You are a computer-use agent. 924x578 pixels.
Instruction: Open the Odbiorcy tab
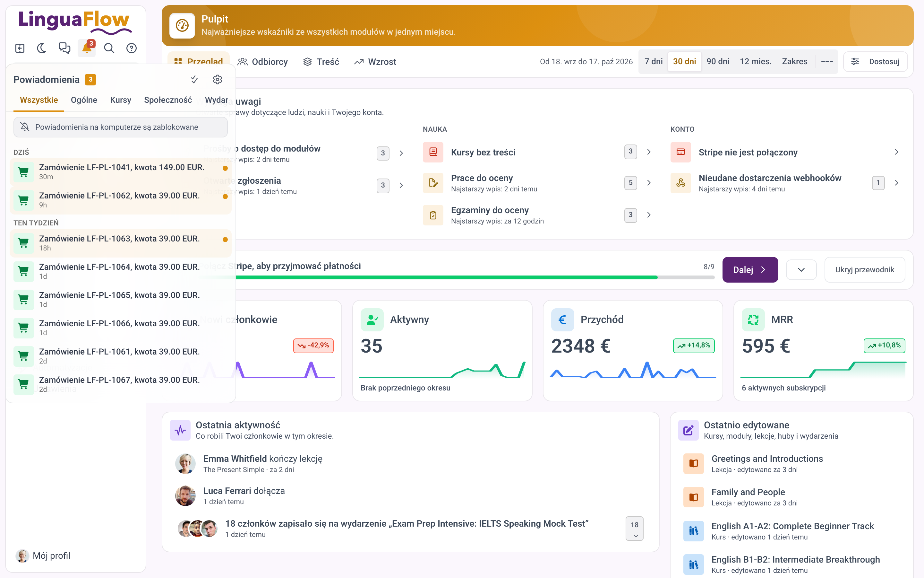click(x=263, y=62)
